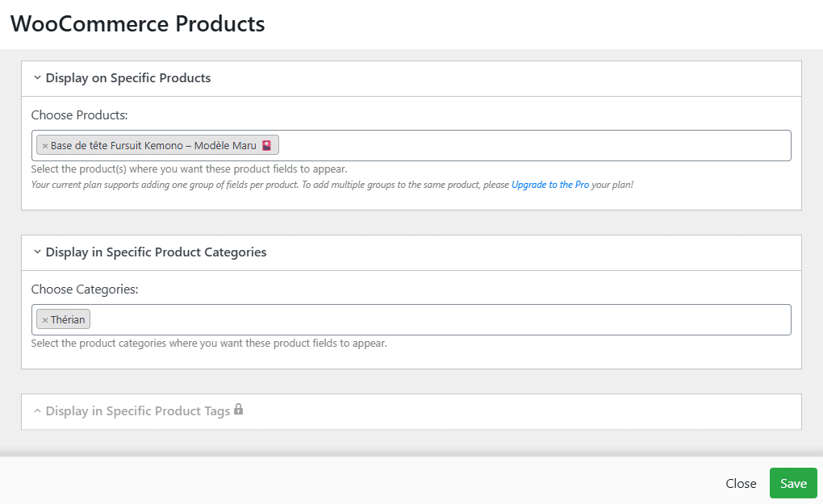The width and height of the screenshot is (823, 504).
Task: Click the Close button in the footer
Action: [x=741, y=484]
